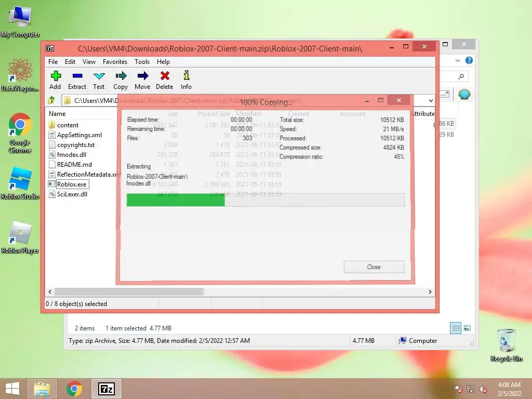Click the Info toolbar icon
532x399 pixels.
click(x=186, y=80)
